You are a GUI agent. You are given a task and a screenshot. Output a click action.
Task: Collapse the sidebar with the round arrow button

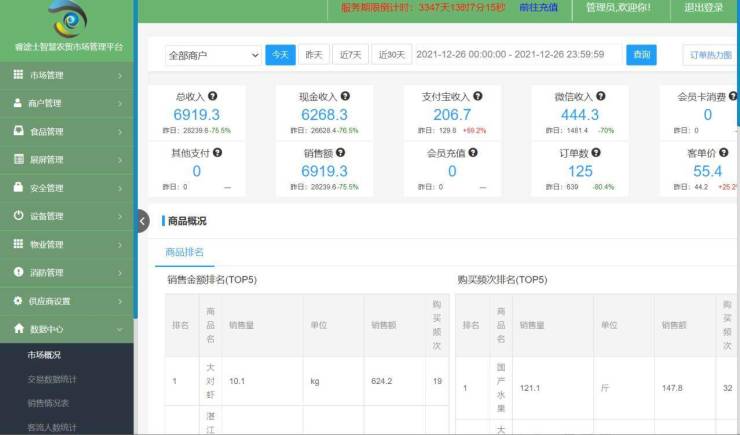(142, 221)
